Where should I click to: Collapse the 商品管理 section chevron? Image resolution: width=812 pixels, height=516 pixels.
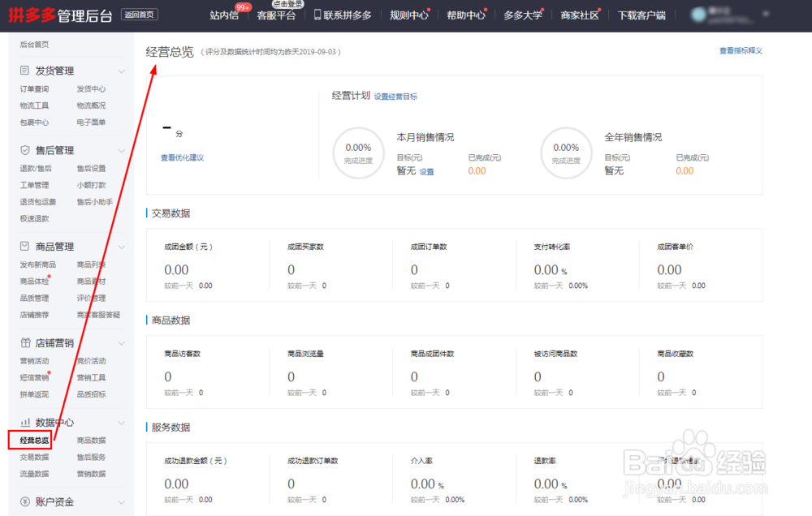click(121, 247)
